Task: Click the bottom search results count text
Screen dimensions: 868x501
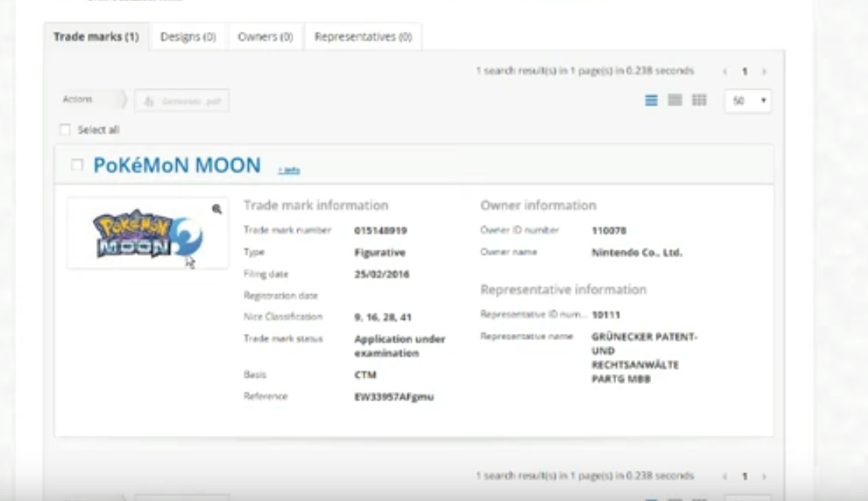Action: [585, 475]
